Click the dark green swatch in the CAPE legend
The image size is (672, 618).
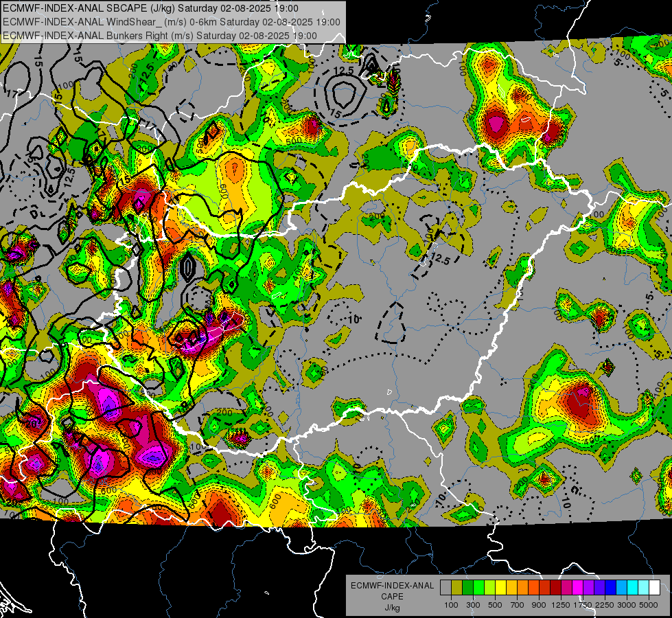467,588
